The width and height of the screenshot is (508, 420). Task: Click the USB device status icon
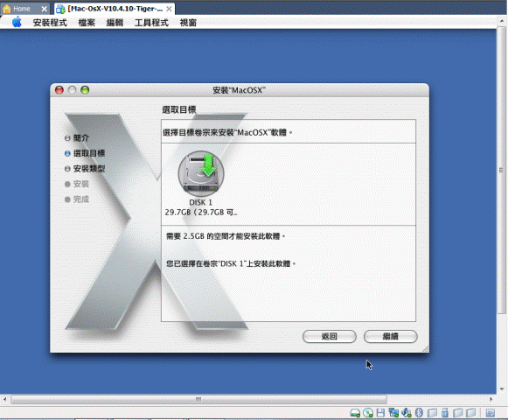445,412
